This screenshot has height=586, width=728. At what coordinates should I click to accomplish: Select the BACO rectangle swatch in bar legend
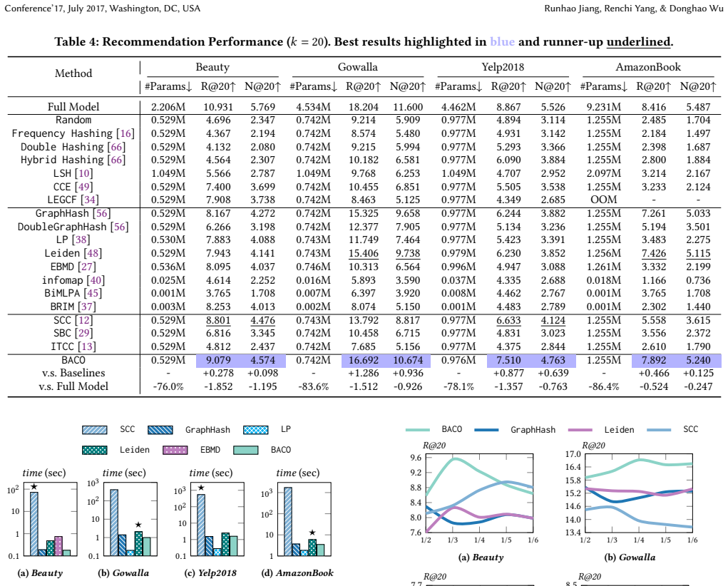pos(245,450)
